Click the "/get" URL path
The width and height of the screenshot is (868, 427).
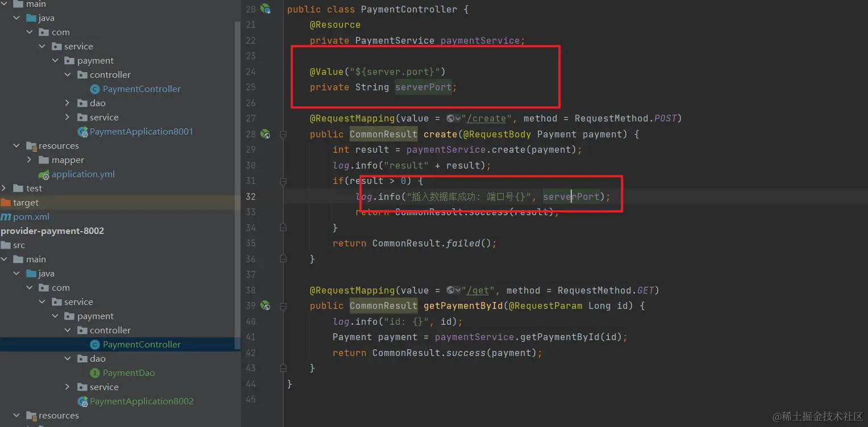(x=477, y=290)
